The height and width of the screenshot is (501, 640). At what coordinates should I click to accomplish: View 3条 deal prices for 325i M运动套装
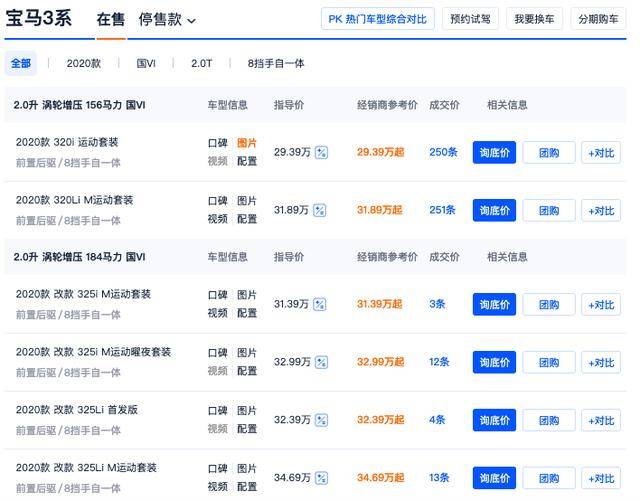(x=437, y=304)
